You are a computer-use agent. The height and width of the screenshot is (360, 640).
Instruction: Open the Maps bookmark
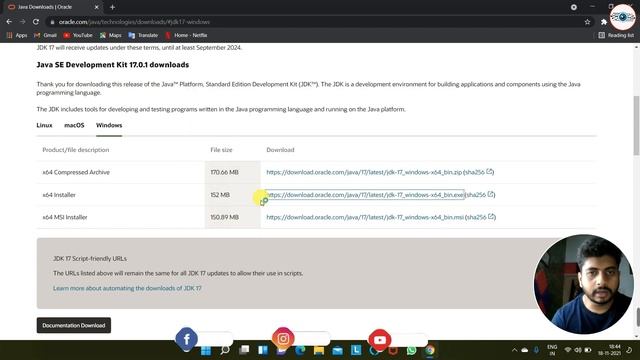coord(111,36)
